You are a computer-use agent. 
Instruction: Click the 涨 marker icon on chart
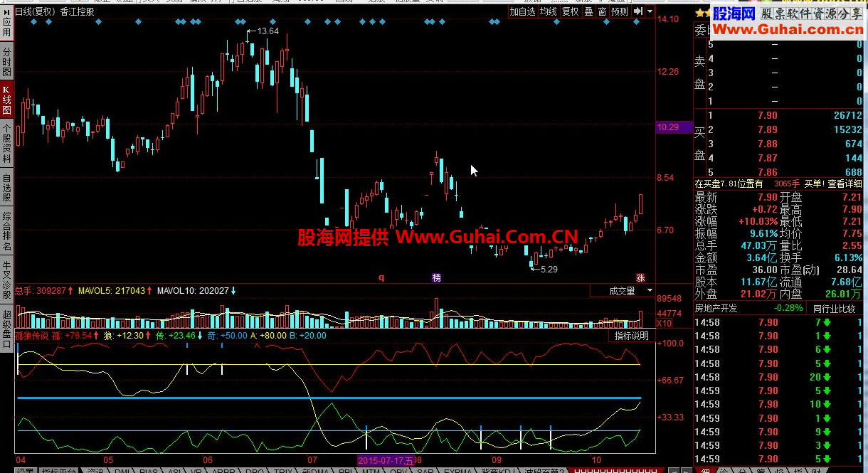pos(640,277)
